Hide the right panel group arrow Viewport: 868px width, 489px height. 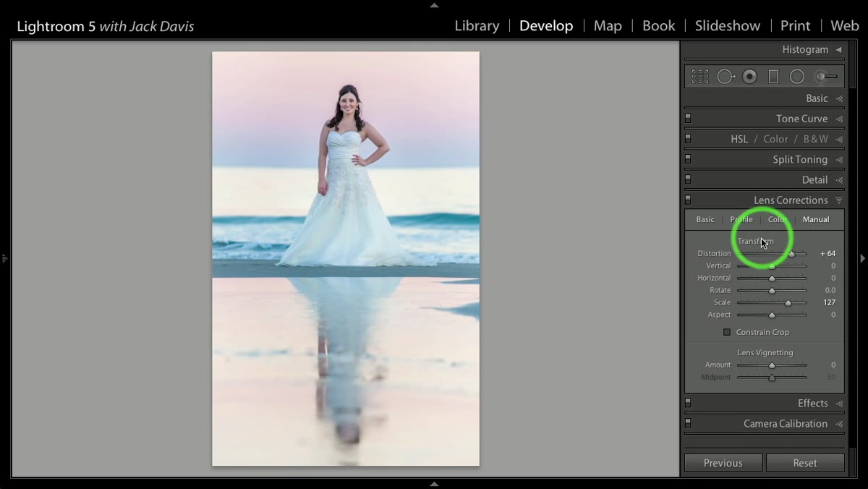pos(862,258)
